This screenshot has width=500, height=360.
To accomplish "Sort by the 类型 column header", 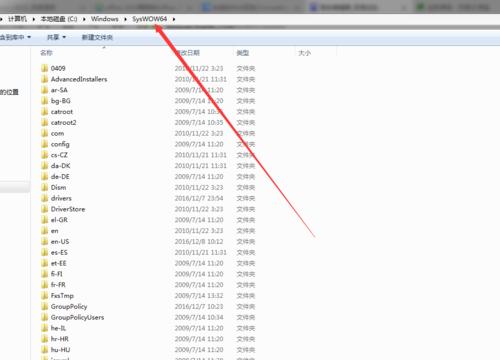I will (x=243, y=53).
